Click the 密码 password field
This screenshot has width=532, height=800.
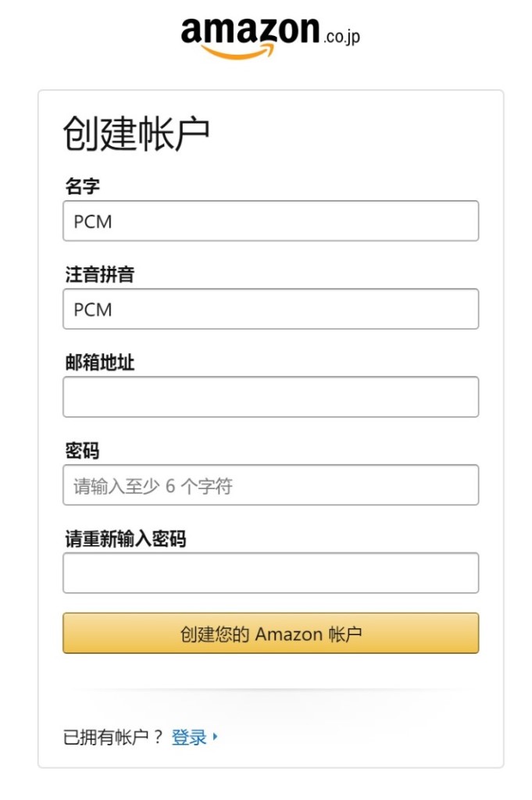[x=271, y=485]
